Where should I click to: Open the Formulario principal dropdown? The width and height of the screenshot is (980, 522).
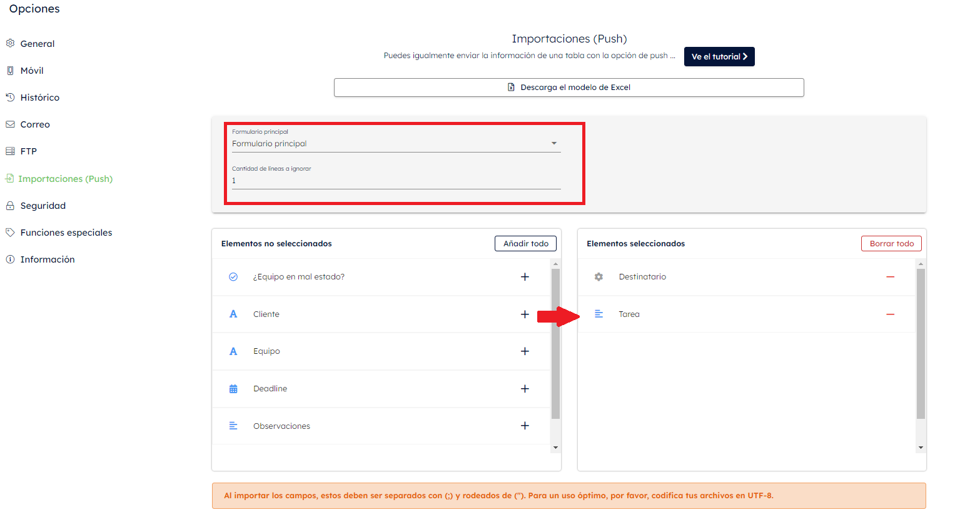[397, 144]
